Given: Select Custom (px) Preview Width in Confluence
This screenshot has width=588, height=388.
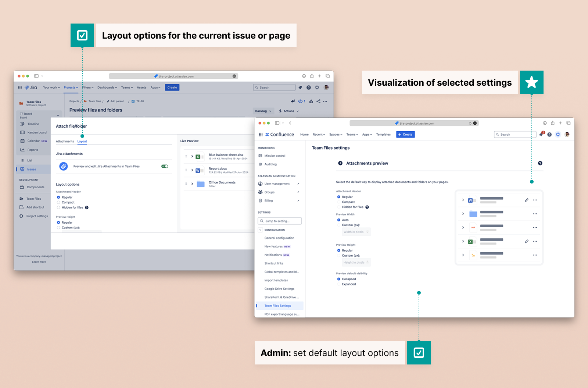Looking at the screenshot, I should tap(339, 225).
